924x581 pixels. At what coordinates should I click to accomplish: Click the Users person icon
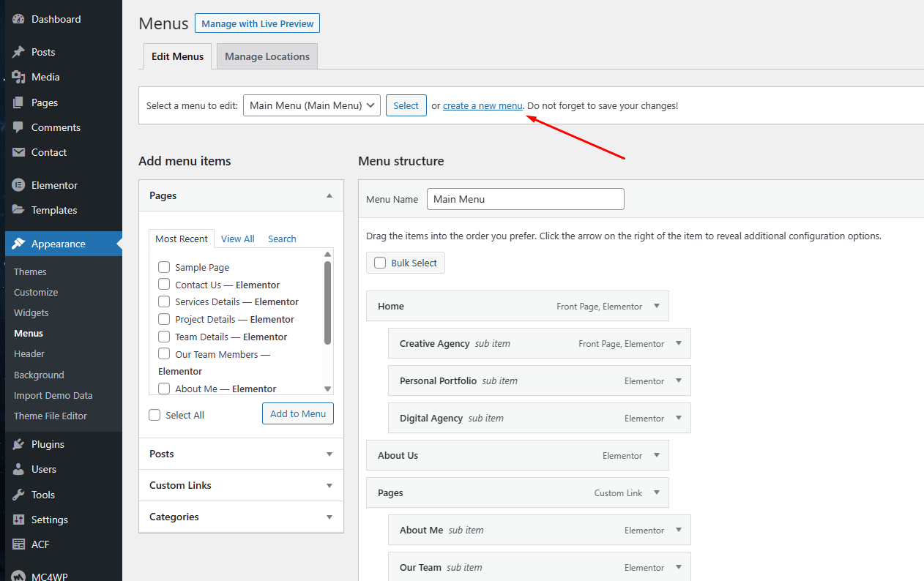click(18, 469)
